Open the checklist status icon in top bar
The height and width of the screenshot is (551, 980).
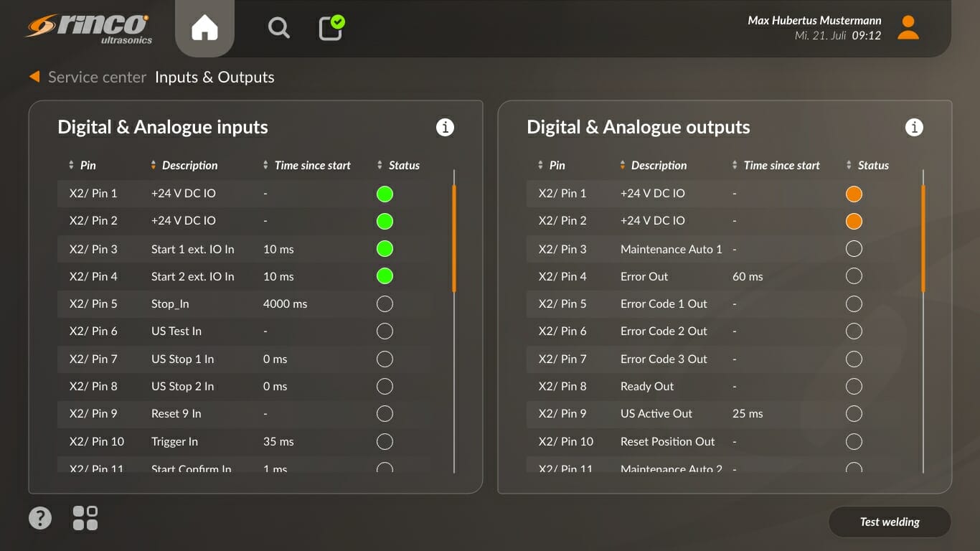331,28
